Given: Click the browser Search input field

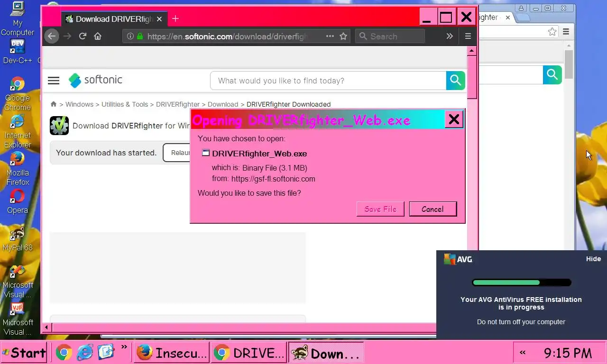Looking at the screenshot, I should click(x=390, y=36).
